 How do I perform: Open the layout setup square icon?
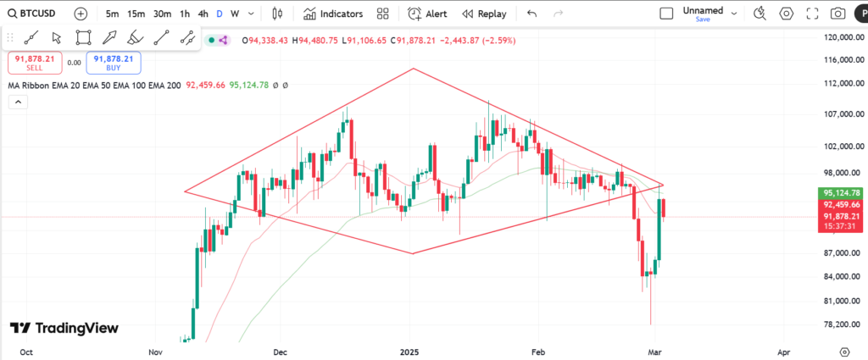(667, 14)
